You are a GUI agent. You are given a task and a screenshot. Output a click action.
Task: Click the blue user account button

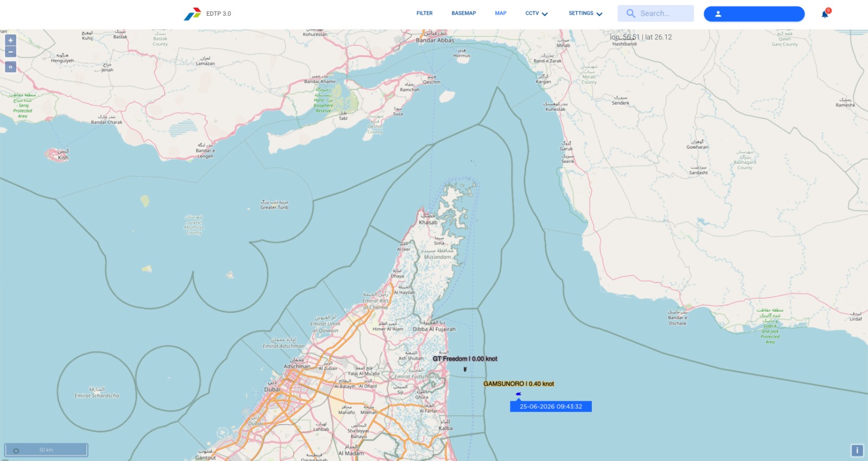754,14
